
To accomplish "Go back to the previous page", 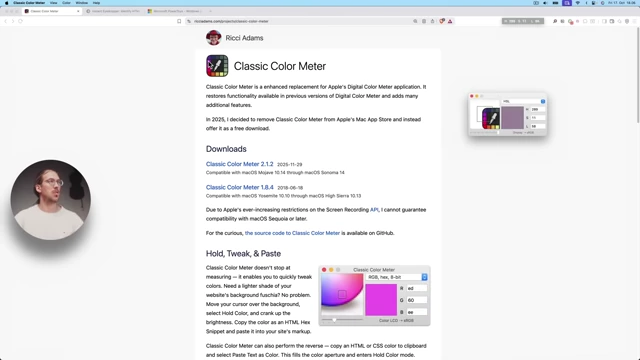I will pos(6,21).
